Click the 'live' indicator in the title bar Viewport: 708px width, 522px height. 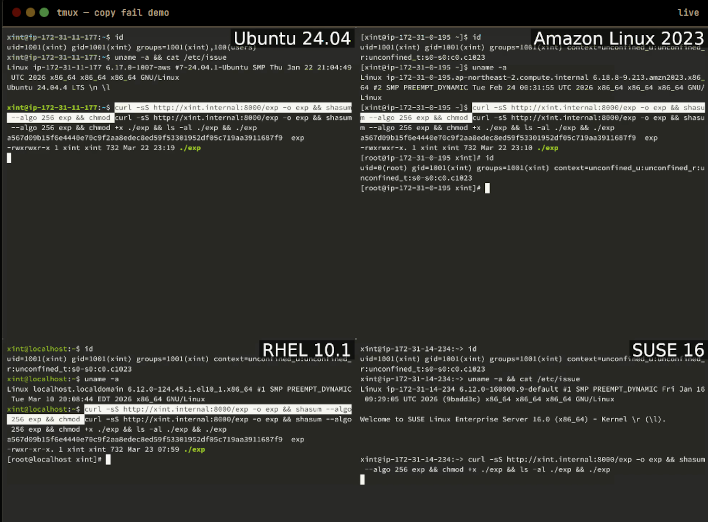point(688,13)
